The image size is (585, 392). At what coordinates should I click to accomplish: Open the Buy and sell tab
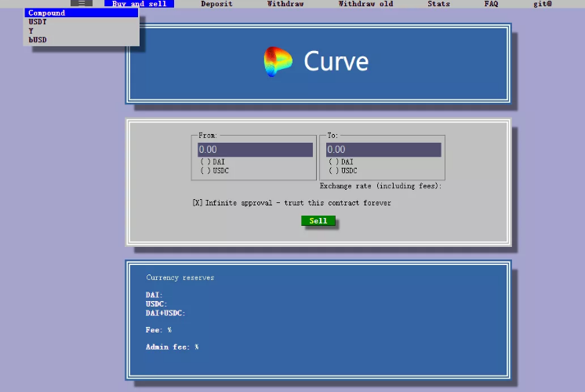(x=139, y=4)
